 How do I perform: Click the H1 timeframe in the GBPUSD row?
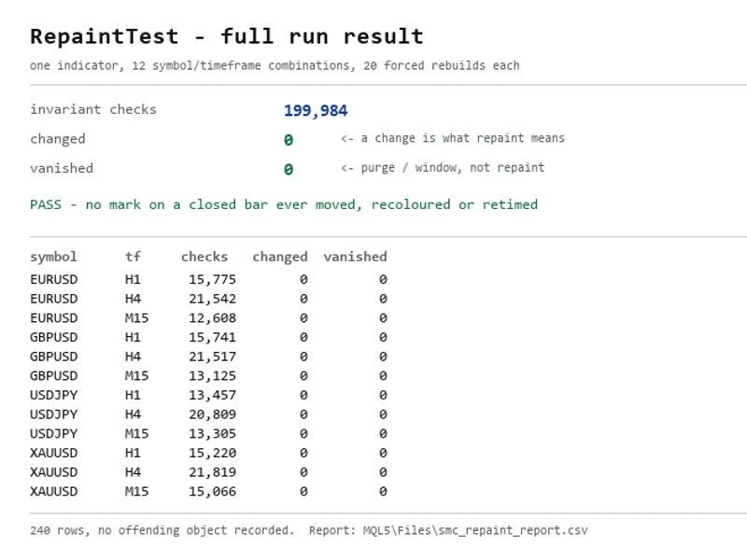[x=133, y=338]
